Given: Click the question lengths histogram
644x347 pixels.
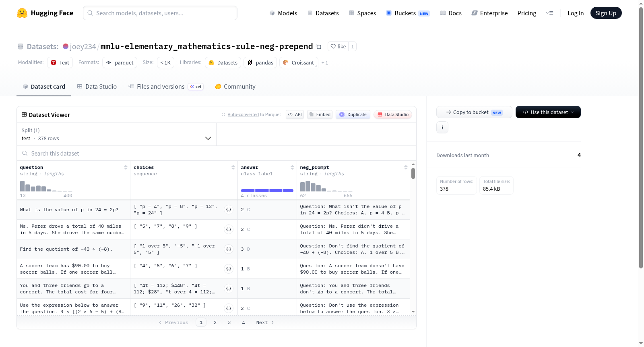Looking at the screenshot, I should [46, 186].
